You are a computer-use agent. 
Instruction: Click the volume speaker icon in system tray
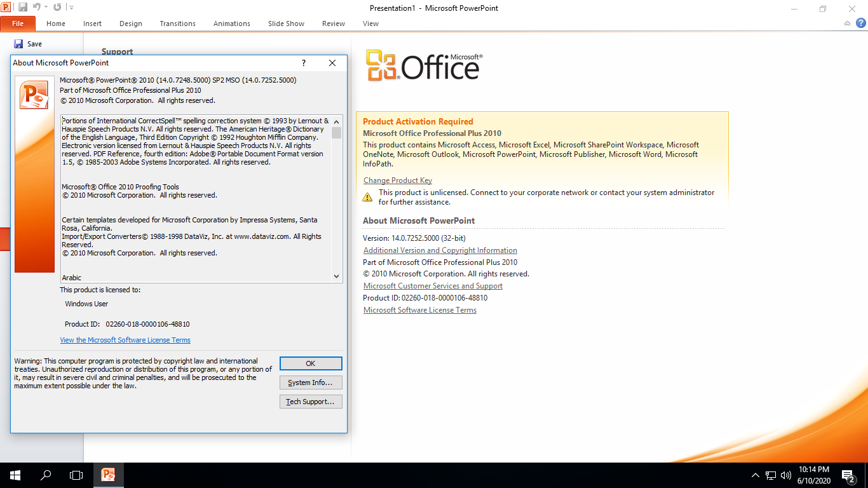[x=786, y=475]
